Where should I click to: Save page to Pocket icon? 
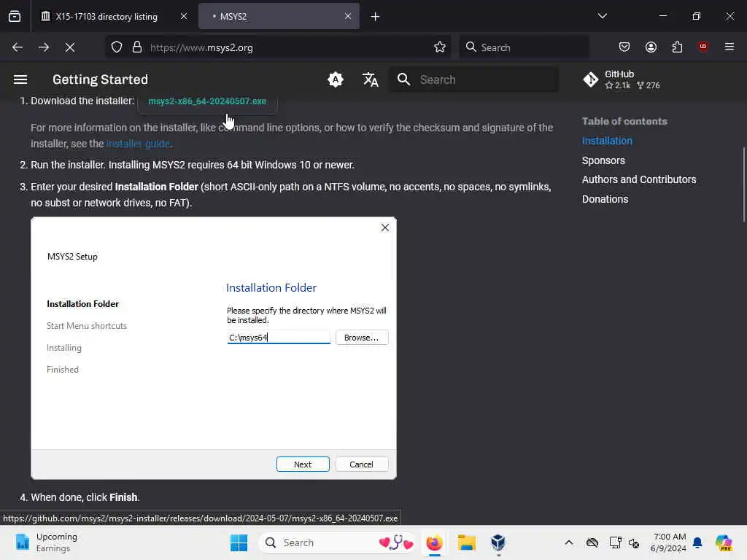click(624, 47)
